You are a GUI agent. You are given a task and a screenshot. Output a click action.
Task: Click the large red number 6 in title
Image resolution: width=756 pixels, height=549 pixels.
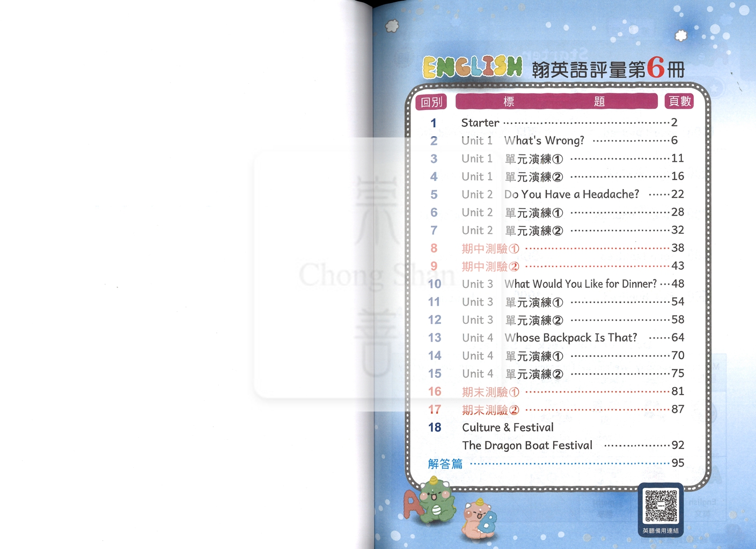click(x=656, y=68)
